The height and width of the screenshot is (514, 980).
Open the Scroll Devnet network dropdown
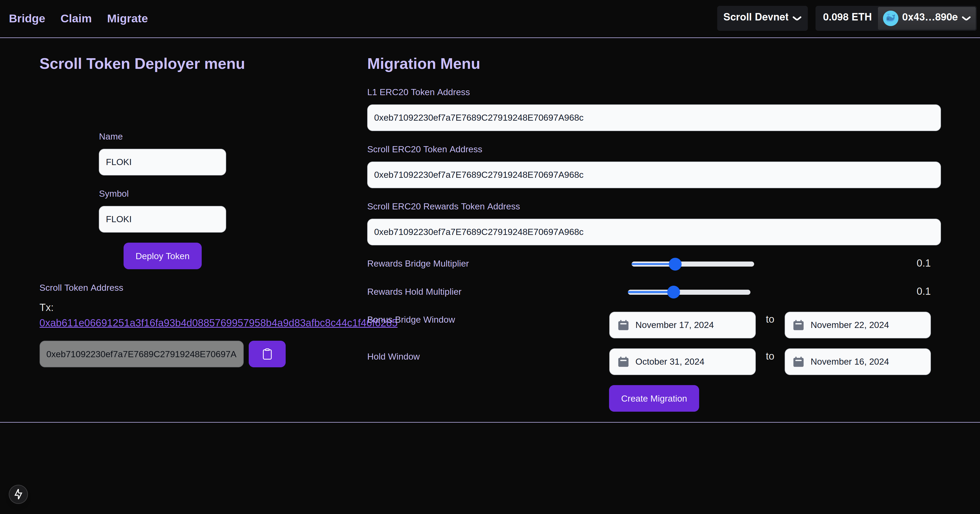[x=762, y=18]
